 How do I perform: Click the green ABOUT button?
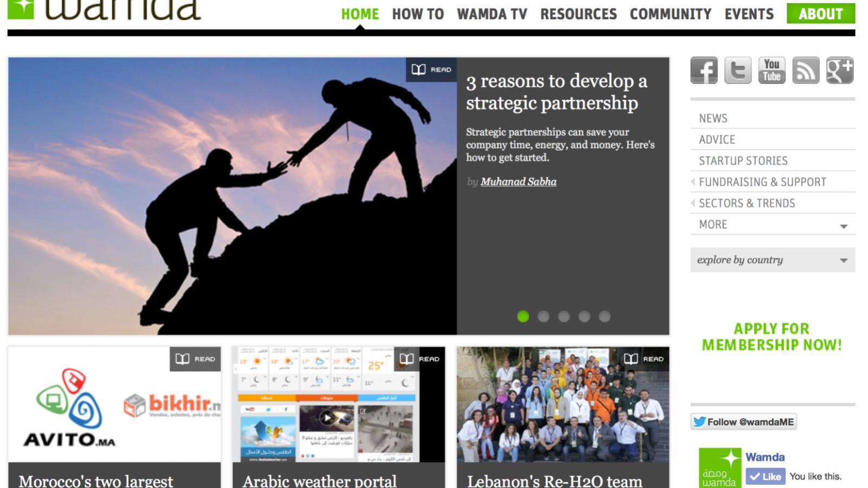click(821, 14)
